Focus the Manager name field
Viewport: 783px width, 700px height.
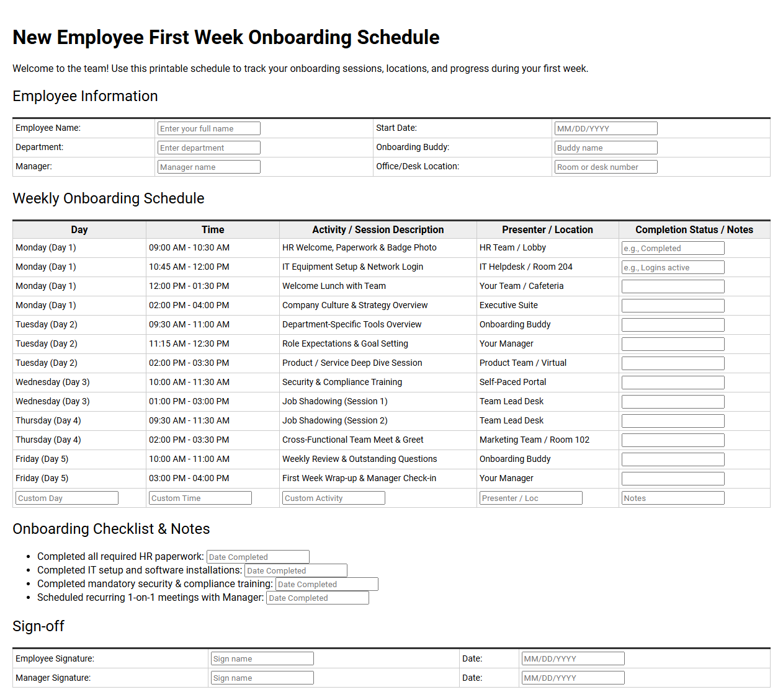click(x=209, y=167)
